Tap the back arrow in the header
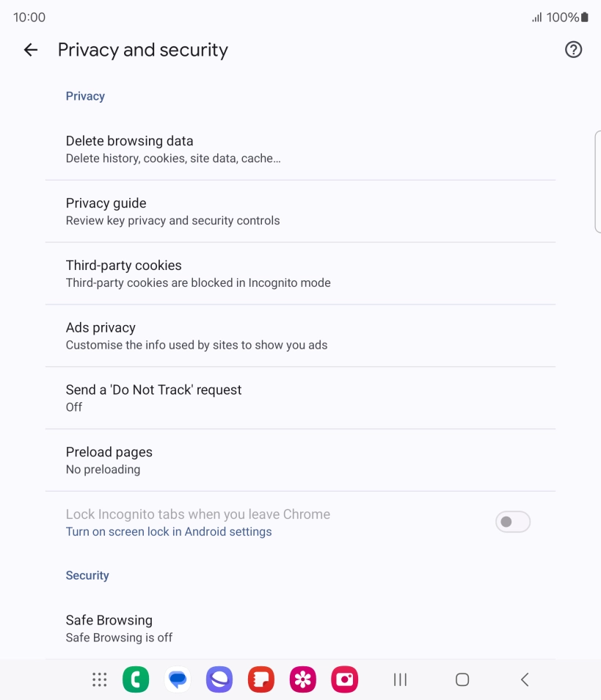 coord(30,50)
